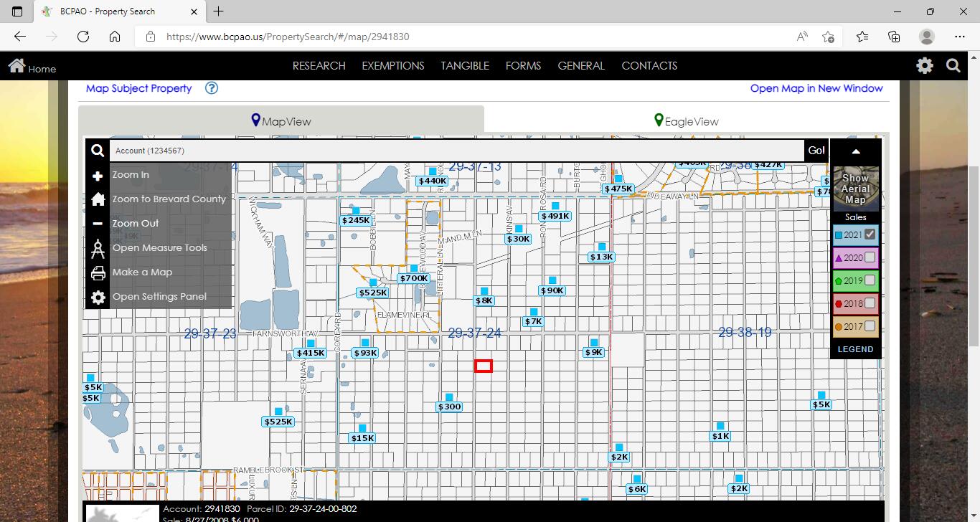The image size is (980, 522).
Task: Open the RESEARCH menu
Action: 319,66
